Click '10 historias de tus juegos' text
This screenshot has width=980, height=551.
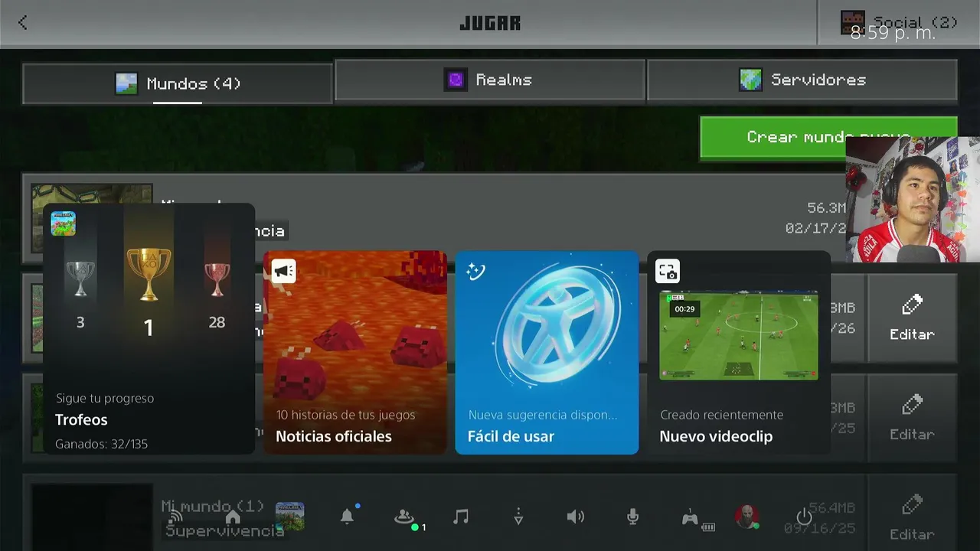[x=345, y=415]
